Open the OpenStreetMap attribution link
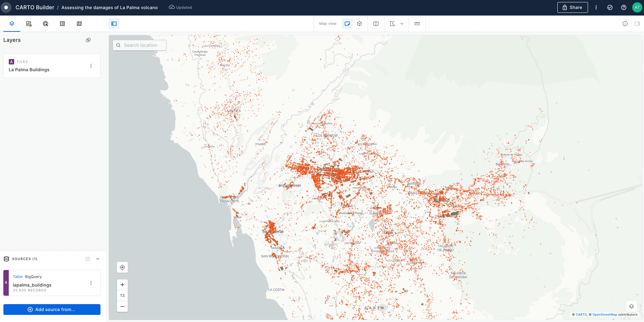 [x=605, y=315]
